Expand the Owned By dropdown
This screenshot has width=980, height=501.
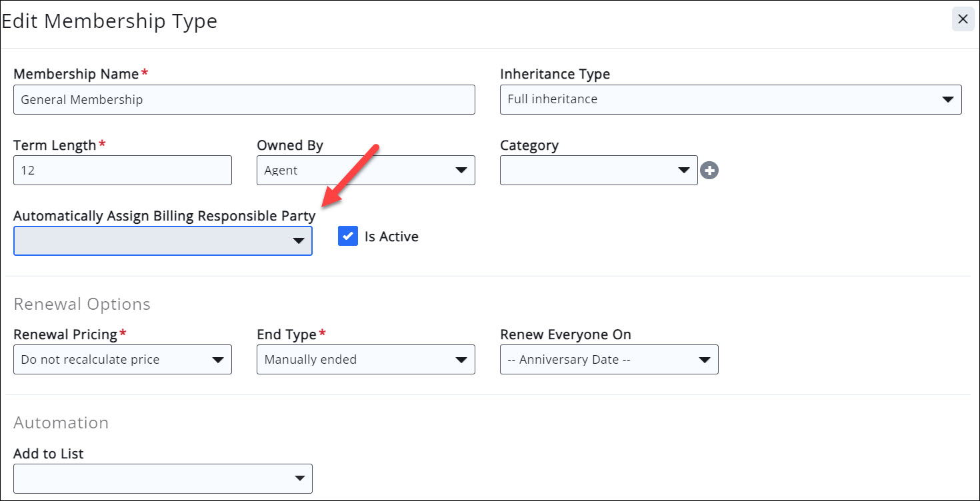pos(365,171)
